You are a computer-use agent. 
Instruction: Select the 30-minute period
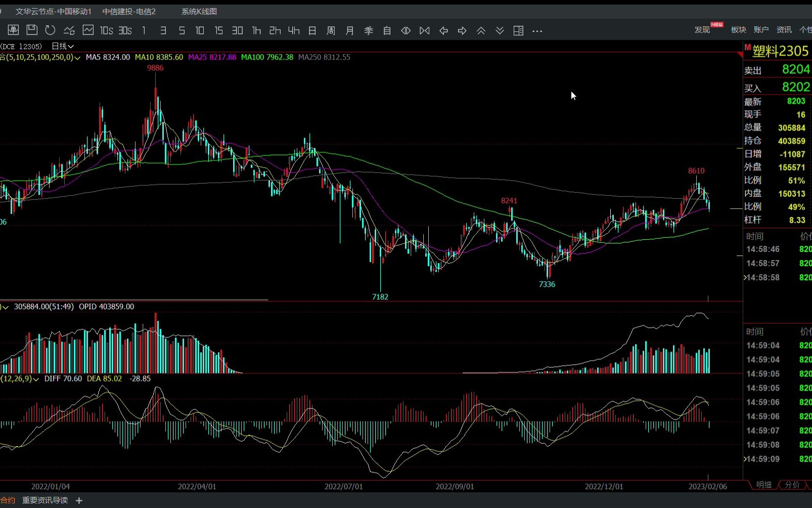point(237,31)
